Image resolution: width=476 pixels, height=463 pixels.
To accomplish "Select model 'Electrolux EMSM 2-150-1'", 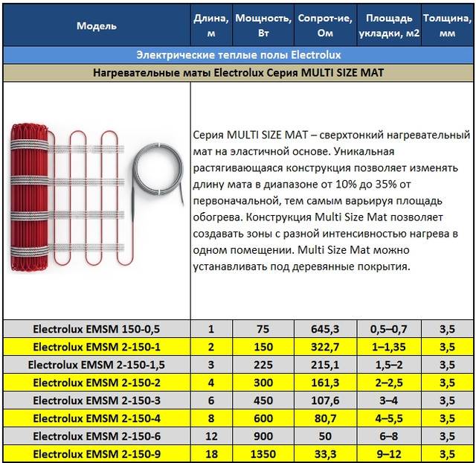I will [97, 347].
